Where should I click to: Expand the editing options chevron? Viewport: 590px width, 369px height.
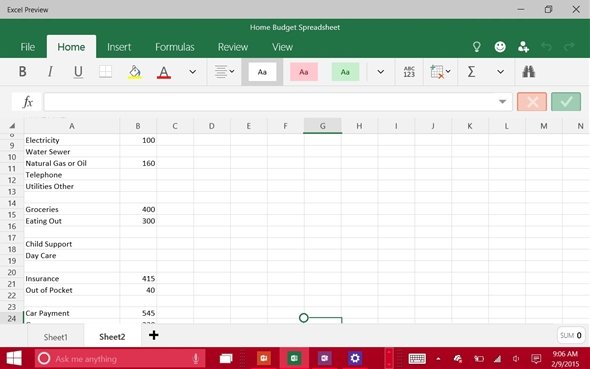500,71
